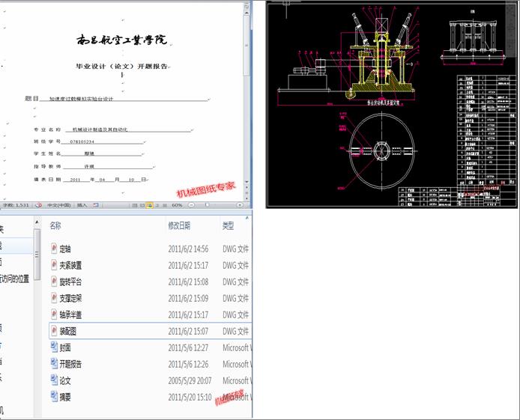Toggle the ruler button above Word scrollbar
The width and height of the screenshot is (520, 420).
click(x=247, y=6)
